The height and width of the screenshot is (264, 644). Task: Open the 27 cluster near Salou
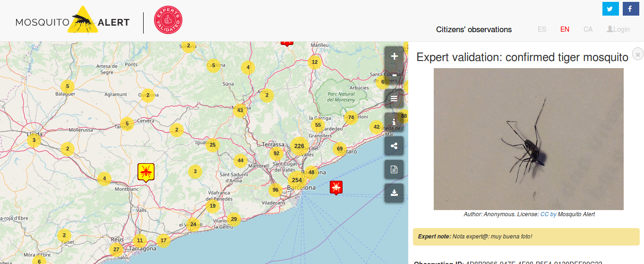(x=116, y=249)
